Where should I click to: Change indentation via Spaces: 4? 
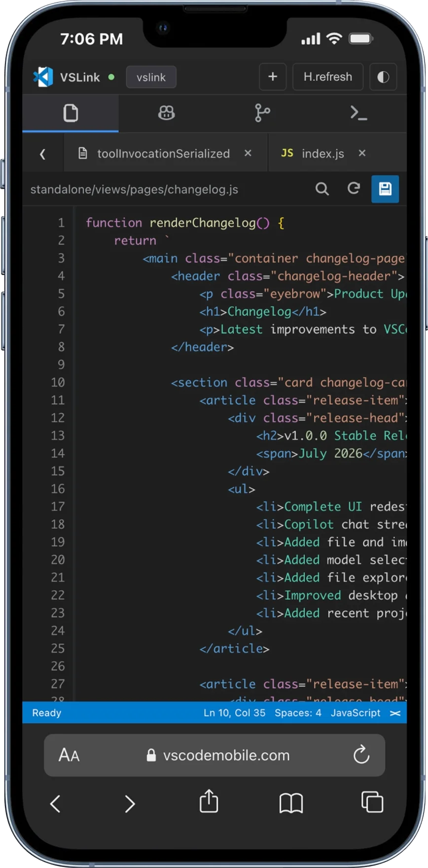[x=298, y=713]
